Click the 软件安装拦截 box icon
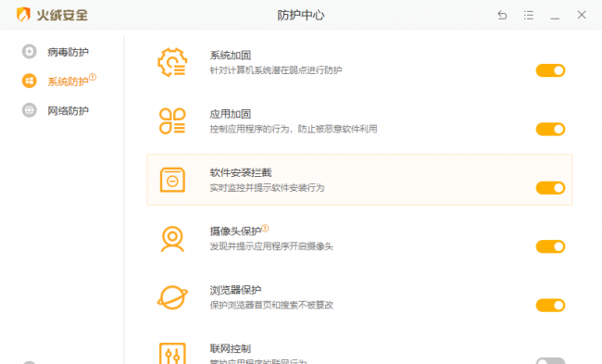 [x=172, y=180]
